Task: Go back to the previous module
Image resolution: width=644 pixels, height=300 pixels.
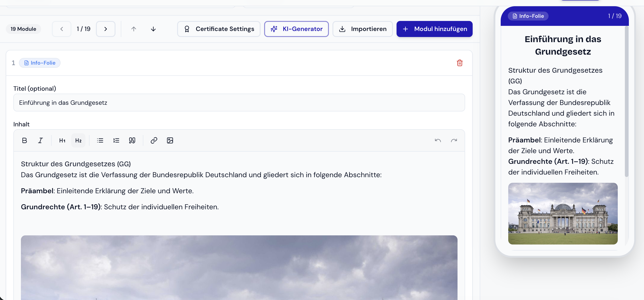Action: tap(61, 29)
